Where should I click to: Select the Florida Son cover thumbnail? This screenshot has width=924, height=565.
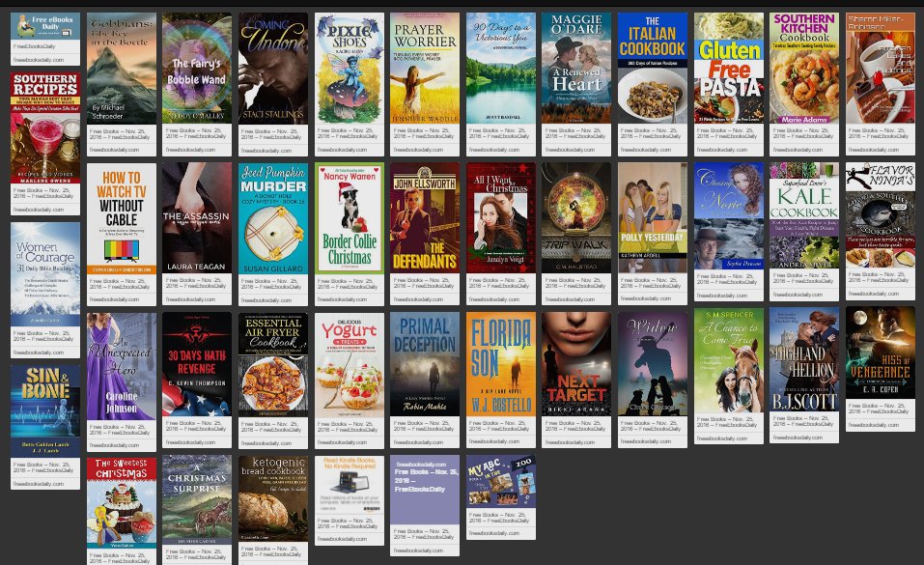(x=500, y=367)
